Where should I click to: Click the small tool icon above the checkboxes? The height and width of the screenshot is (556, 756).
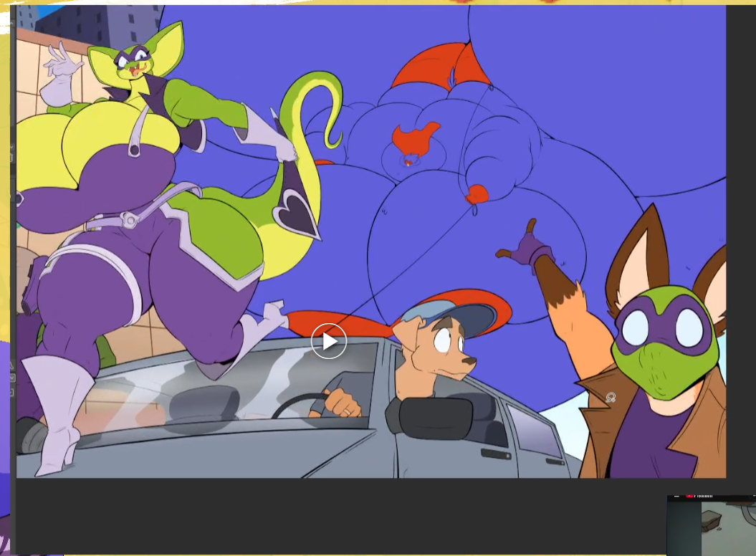pyautogui.click(x=11, y=365)
